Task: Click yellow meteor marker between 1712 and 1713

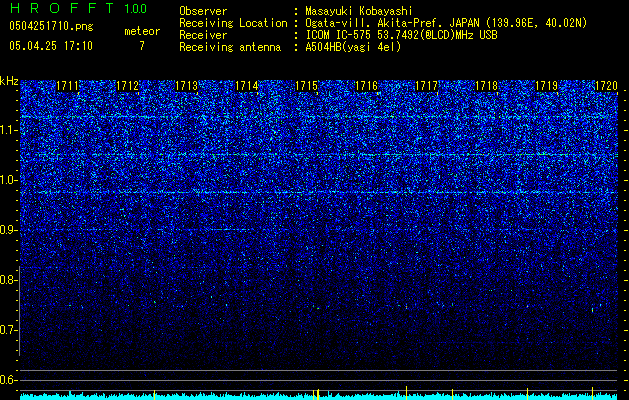Action: click(x=154, y=394)
